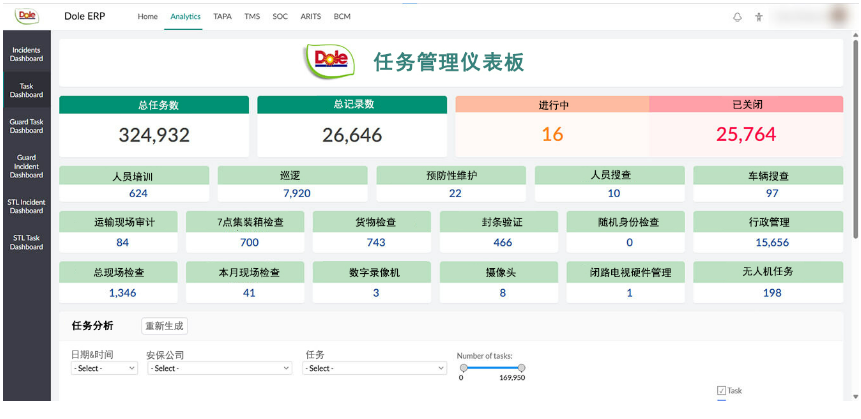Select Task Dashboard in sidebar
This screenshot has width=861, height=419.
(26, 90)
